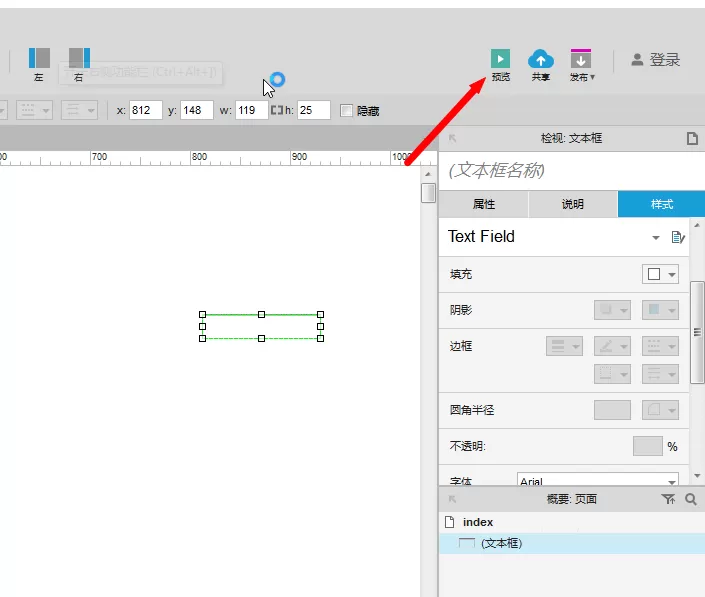Click the selected text field on canvas
705x597 pixels.
[261, 326]
